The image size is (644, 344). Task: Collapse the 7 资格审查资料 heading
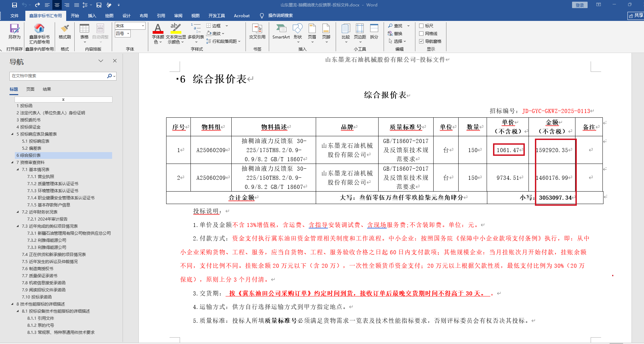[12, 162]
